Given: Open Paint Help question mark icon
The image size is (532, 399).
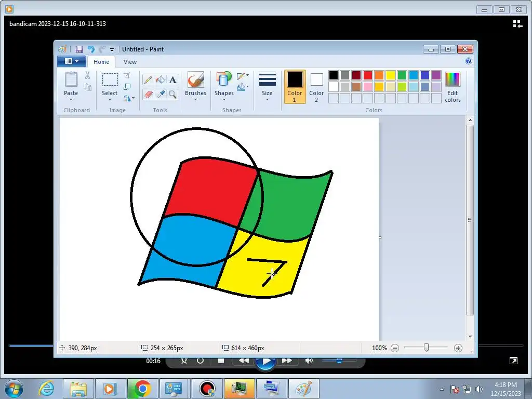Looking at the screenshot, I should pyautogui.click(x=469, y=61).
